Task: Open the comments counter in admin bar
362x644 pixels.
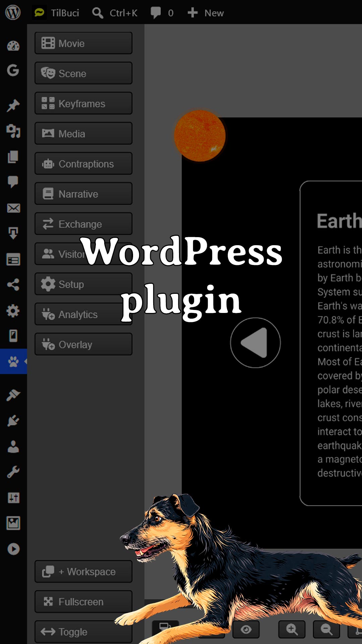Action: 162,13
